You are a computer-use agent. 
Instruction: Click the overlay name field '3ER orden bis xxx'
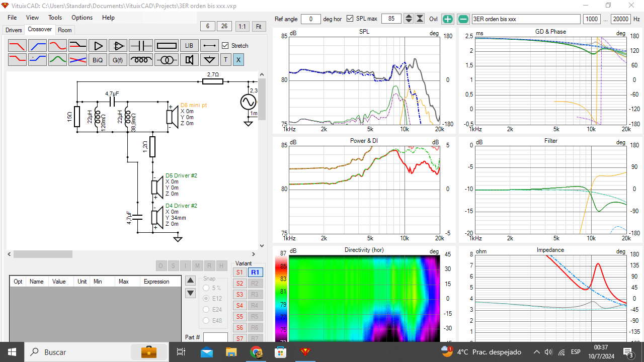tap(526, 19)
